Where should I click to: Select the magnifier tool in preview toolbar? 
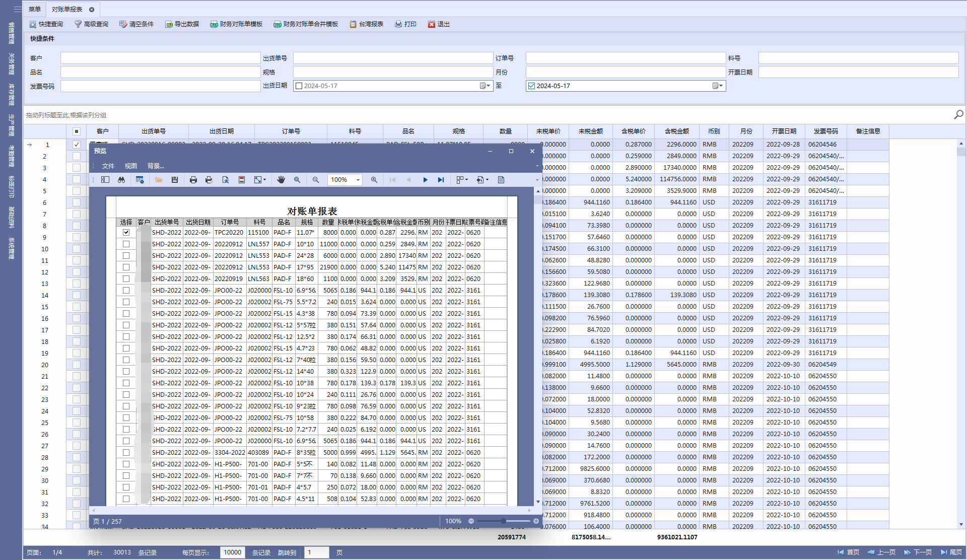point(297,180)
